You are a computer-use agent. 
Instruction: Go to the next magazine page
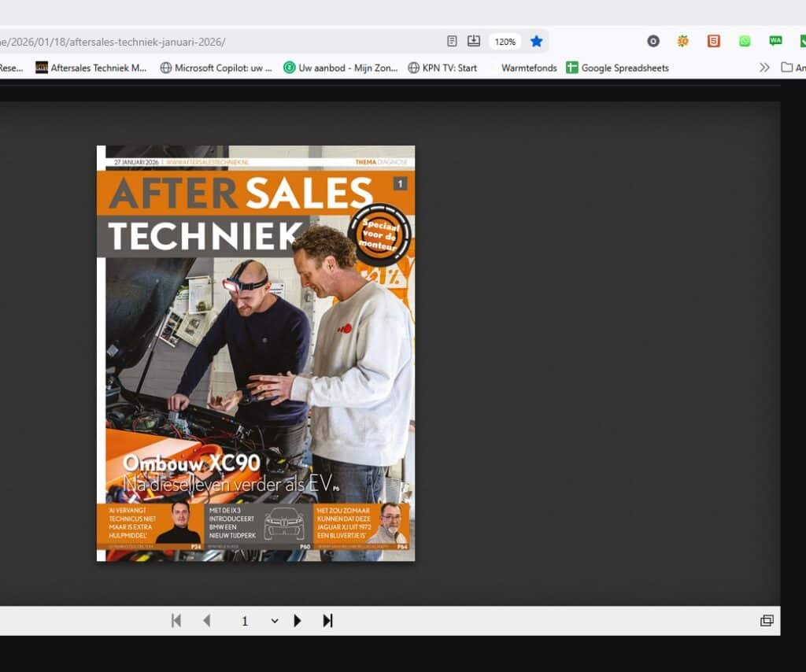pyautogui.click(x=298, y=621)
